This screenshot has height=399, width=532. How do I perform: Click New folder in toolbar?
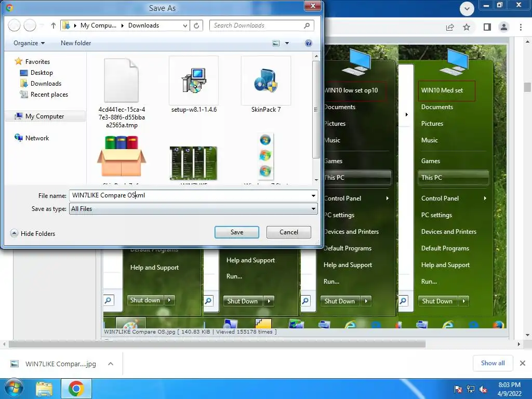pos(76,43)
